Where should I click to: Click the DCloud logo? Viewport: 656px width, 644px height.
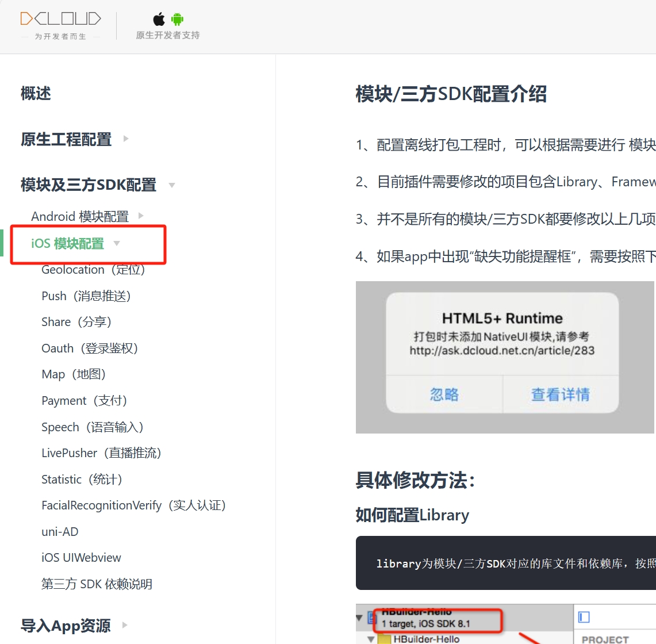pyautogui.click(x=60, y=19)
